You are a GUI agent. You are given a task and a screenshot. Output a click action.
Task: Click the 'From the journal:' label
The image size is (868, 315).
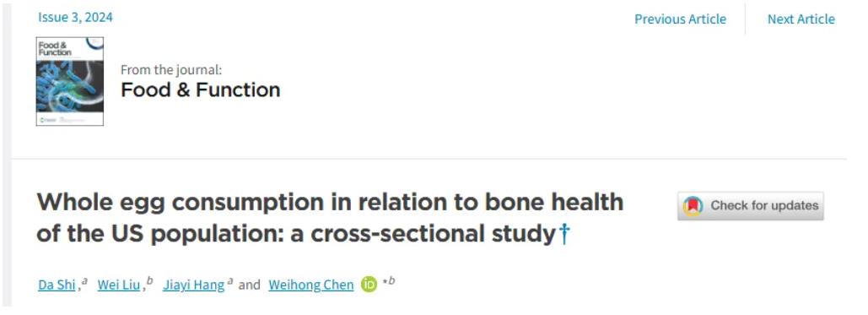(171, 70)
